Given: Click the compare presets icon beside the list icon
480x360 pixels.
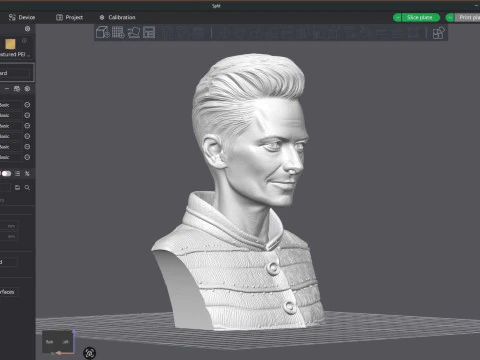Looking at the screenshot, I should coord(27,173).
